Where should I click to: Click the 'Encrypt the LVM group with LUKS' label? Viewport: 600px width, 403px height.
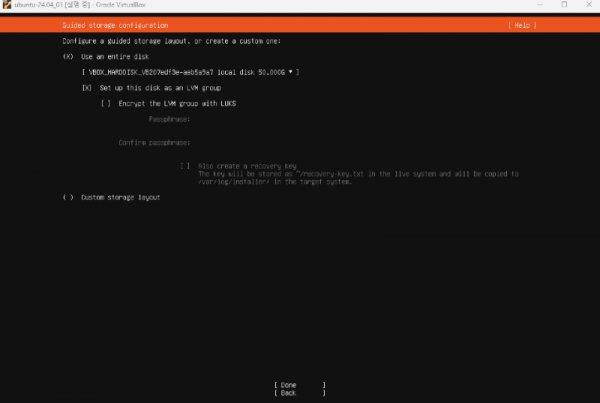tap(177, 103)
